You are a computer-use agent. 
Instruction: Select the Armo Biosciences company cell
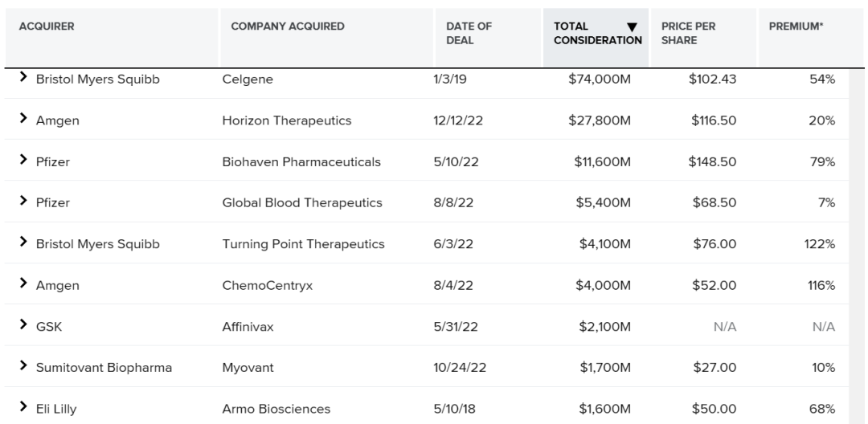click(276, 409)
